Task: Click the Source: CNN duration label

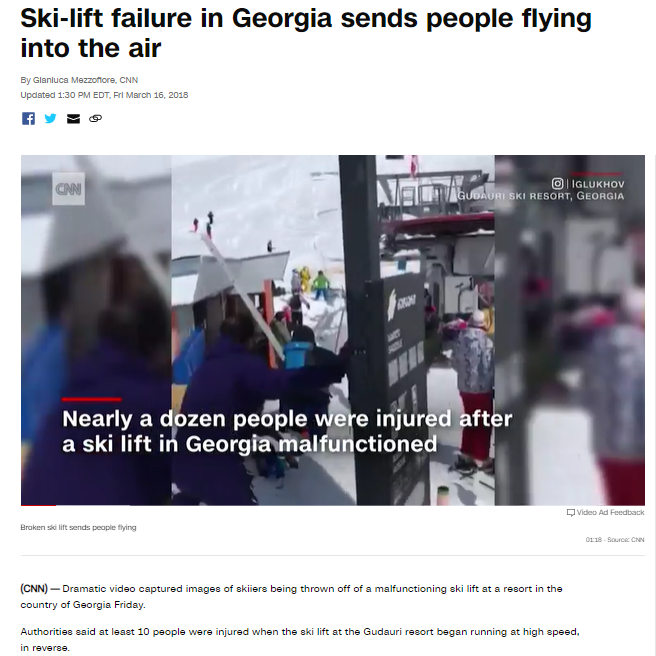Action: point(615,540)
